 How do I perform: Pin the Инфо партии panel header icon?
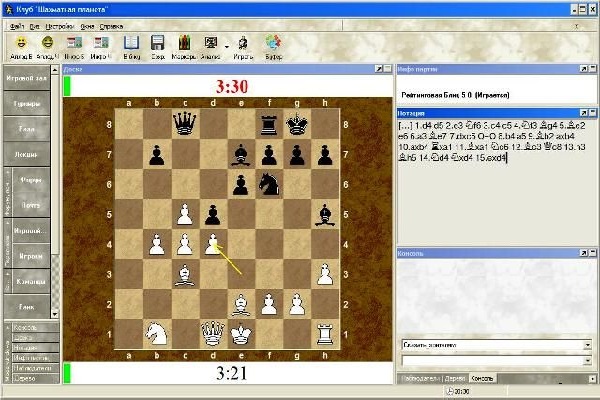tap(584, 69)
